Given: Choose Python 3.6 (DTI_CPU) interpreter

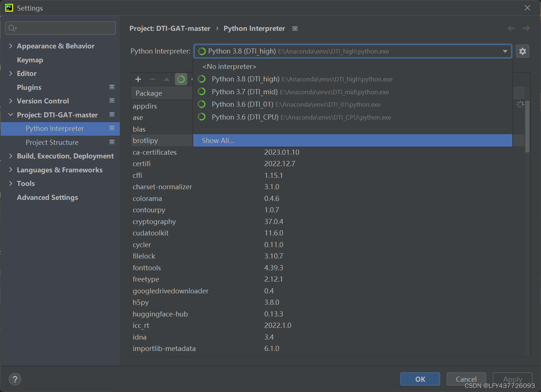Looking at the screenshot, I should point(353,117).
